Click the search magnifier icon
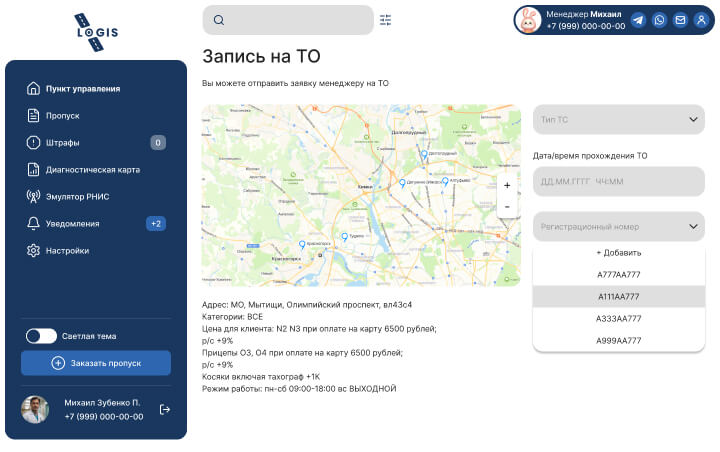 tap(219, 20)
